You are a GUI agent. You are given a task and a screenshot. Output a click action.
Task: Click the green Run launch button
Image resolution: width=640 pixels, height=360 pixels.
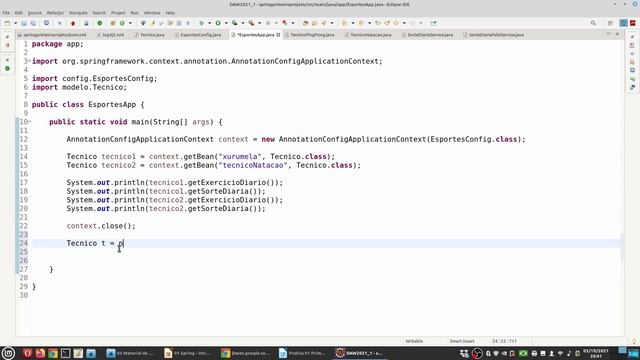point(218,23)
